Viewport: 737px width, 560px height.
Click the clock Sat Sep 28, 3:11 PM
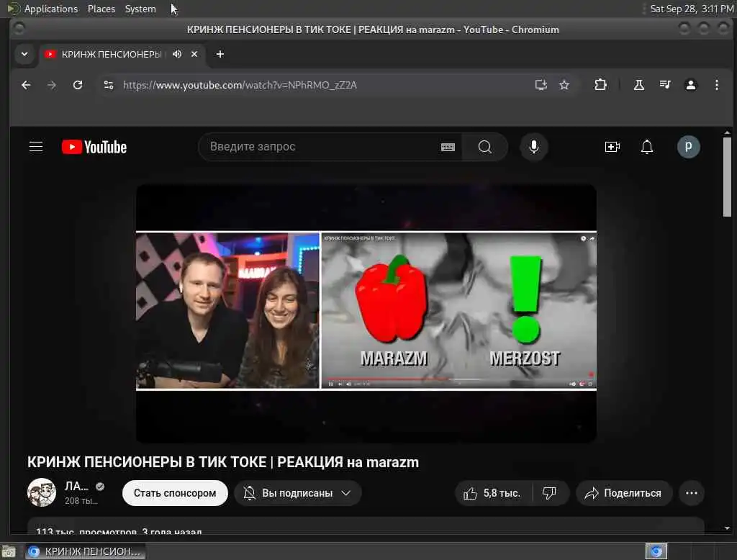(x=692, y=9)
